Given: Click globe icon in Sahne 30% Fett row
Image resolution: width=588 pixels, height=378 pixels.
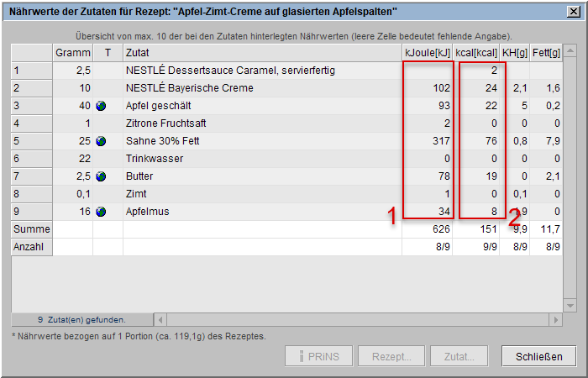Looking at the screenshot, I should 101,141.
